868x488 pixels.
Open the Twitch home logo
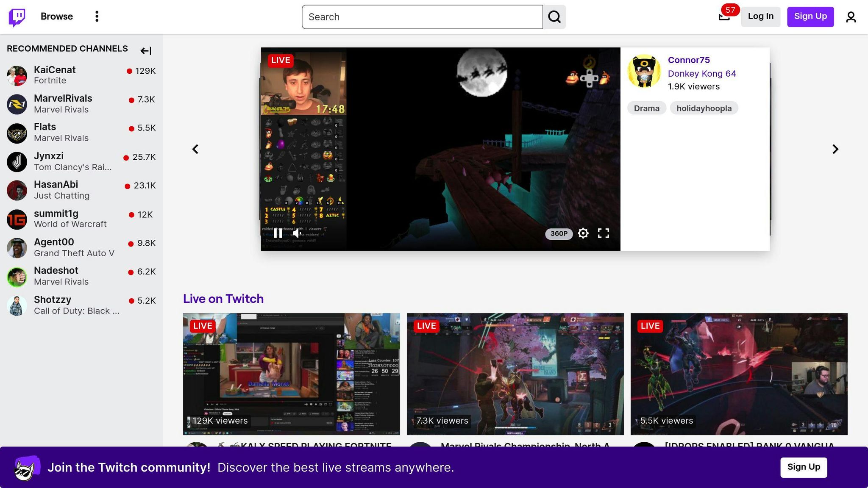tap(17, 17)
